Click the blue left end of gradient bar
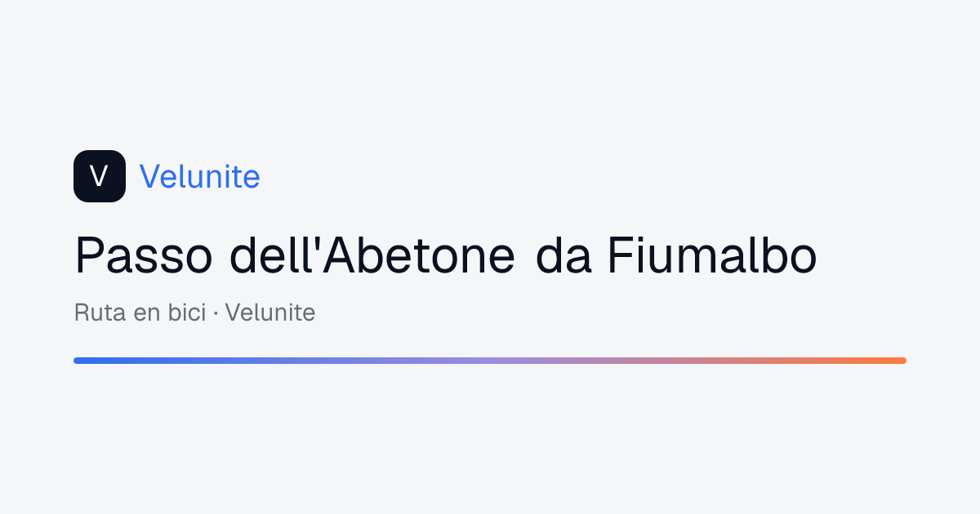The height and width of the screenshot is (514, 980). point(82,360)
